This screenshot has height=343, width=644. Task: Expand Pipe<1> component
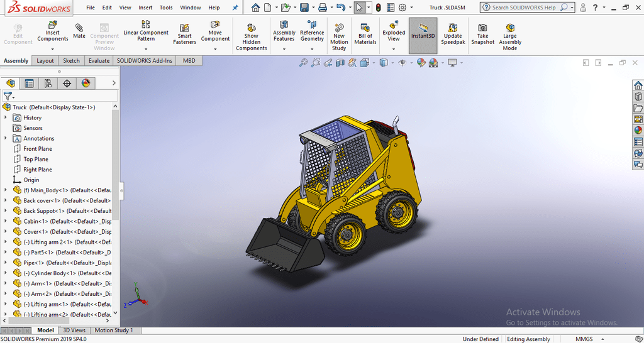point(5,263)
